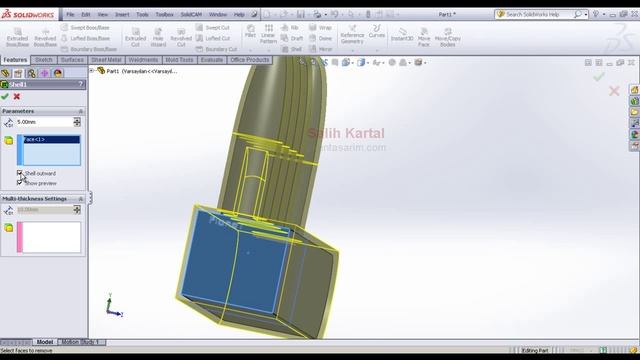Open the Curves dropdown arrow

coord(377,51)
